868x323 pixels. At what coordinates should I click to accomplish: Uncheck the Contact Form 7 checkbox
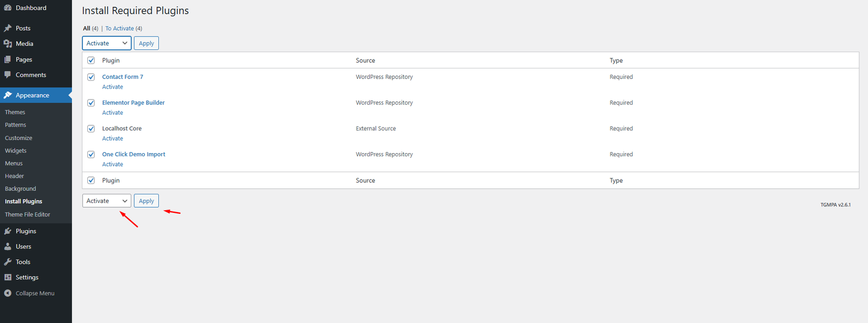click(91, 77)
